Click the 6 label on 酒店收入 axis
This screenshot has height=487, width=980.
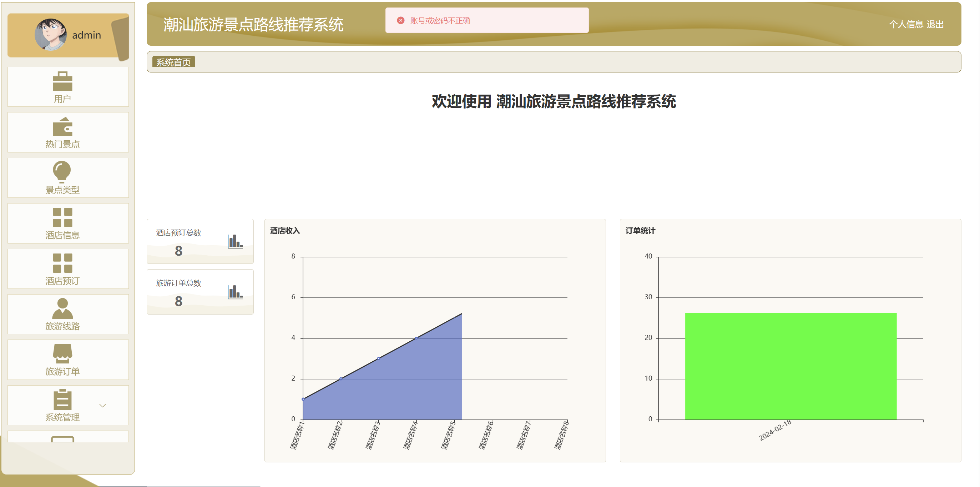(x=293, y=297)
